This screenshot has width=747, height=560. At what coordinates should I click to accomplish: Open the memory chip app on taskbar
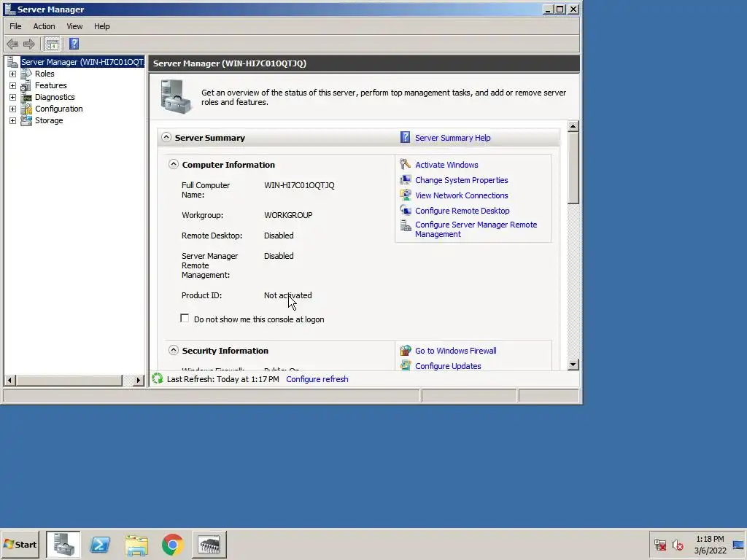pos(209,544)
